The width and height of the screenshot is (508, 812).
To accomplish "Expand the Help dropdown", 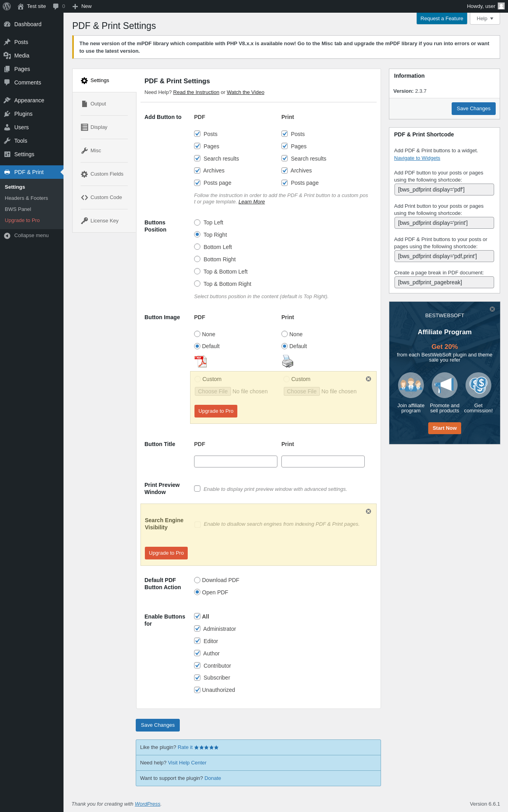I will pos(485,19).
